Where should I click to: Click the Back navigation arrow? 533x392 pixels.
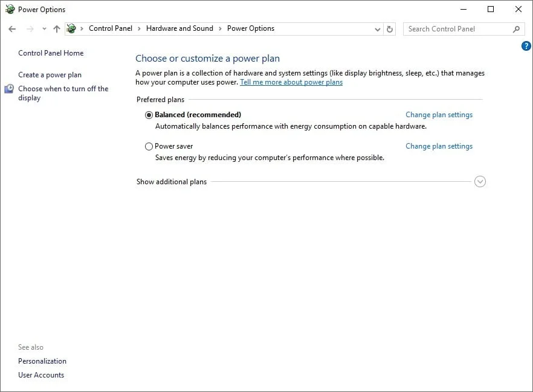click(12, 29)
